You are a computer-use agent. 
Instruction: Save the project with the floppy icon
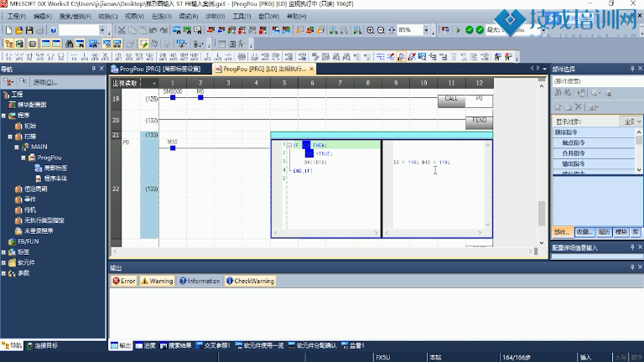29,30
